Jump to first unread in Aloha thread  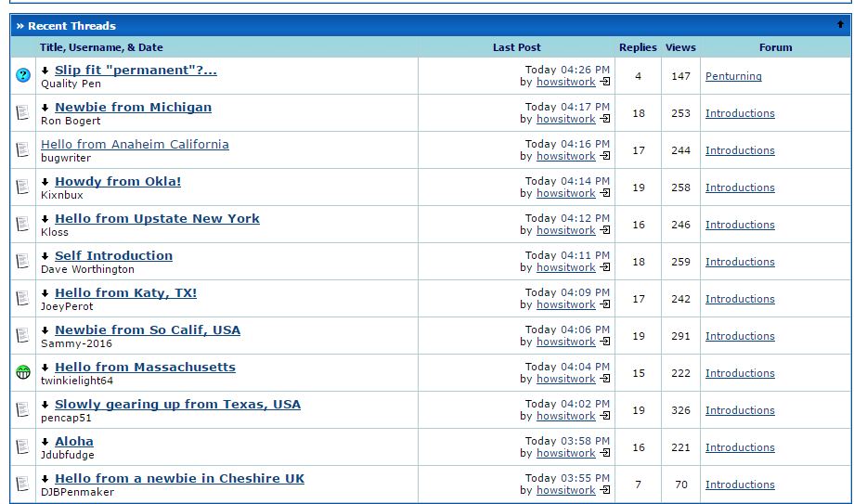[x=45, y=441]
